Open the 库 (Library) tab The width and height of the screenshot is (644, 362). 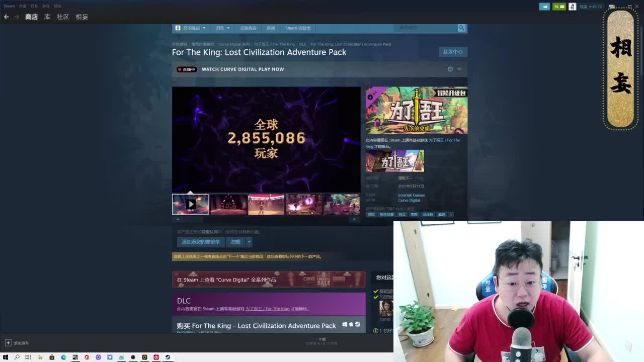(47, 17)
